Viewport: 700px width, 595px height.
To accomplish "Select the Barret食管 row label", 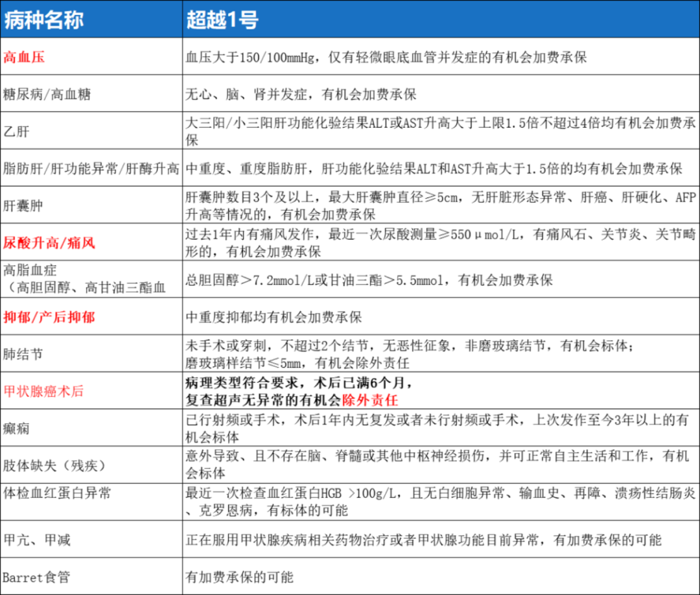I will 91,576.
